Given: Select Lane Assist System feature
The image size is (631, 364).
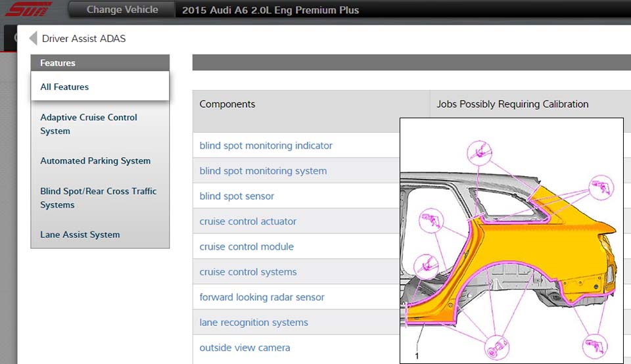Looking at the screenshot, I should point(80,235).
